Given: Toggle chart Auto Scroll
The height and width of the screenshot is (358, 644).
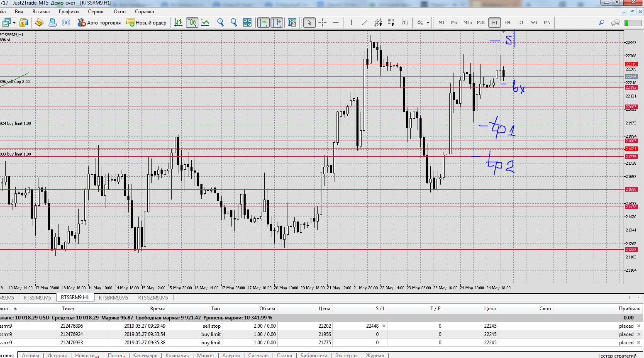Looking at the screenshot, I should [x=263, y=22].
